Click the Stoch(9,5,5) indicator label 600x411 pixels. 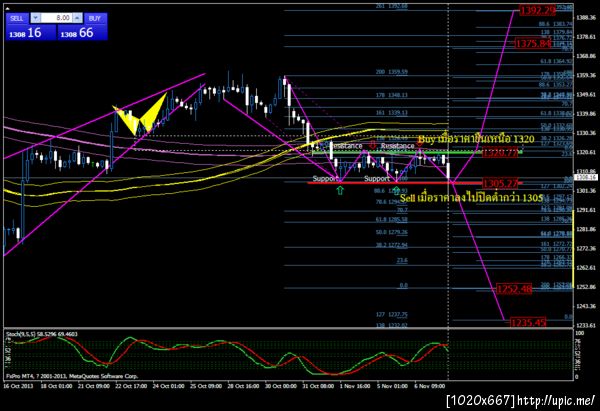42,334
